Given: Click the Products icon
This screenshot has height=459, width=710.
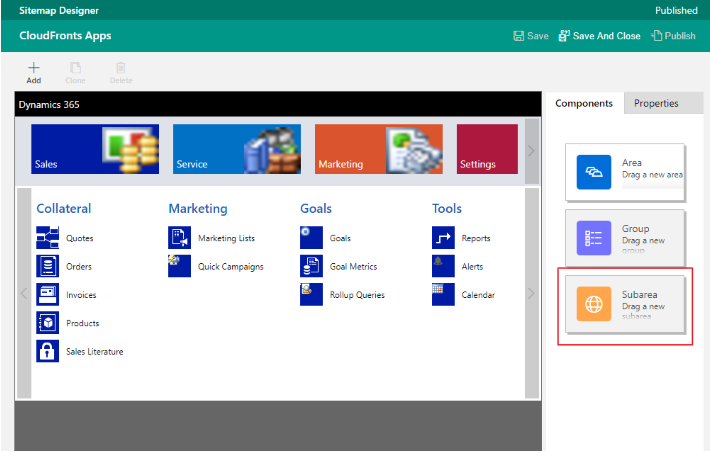Looking at the screenshot, I should coord(48,323).
